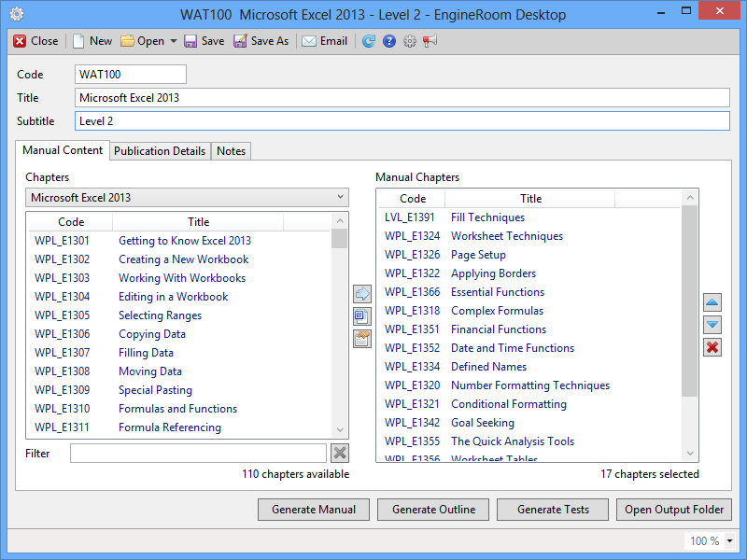Select Page Setup manual chapter

529,254
